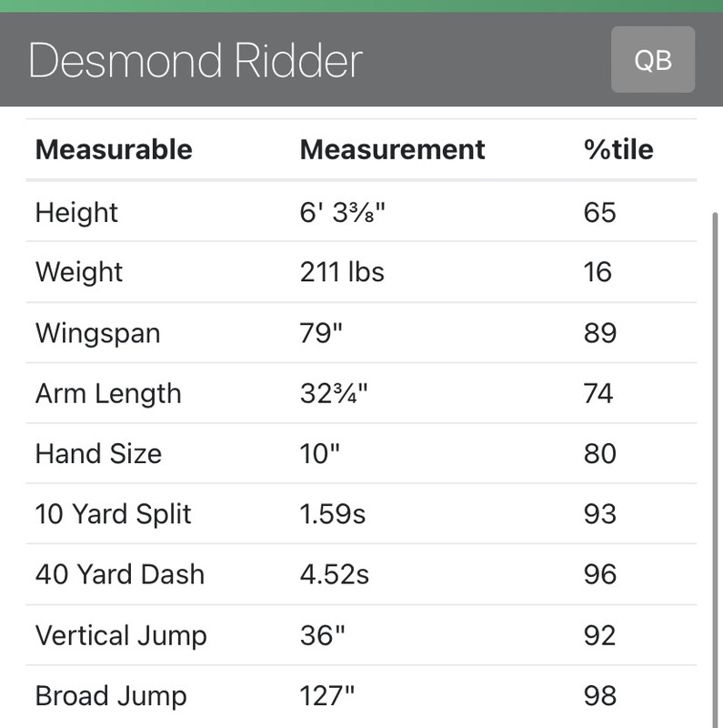The width and height of the screenshot is (723, 728).
Task: Select the Measurement column header
Action: coord(392,149)
